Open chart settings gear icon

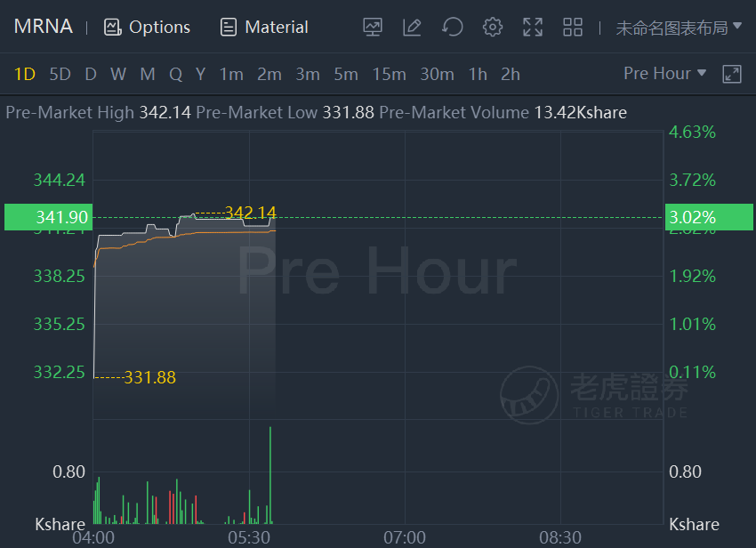492,27
